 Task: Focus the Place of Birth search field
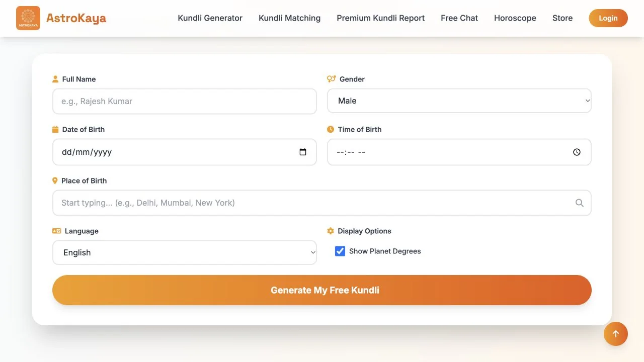point(322,203)
